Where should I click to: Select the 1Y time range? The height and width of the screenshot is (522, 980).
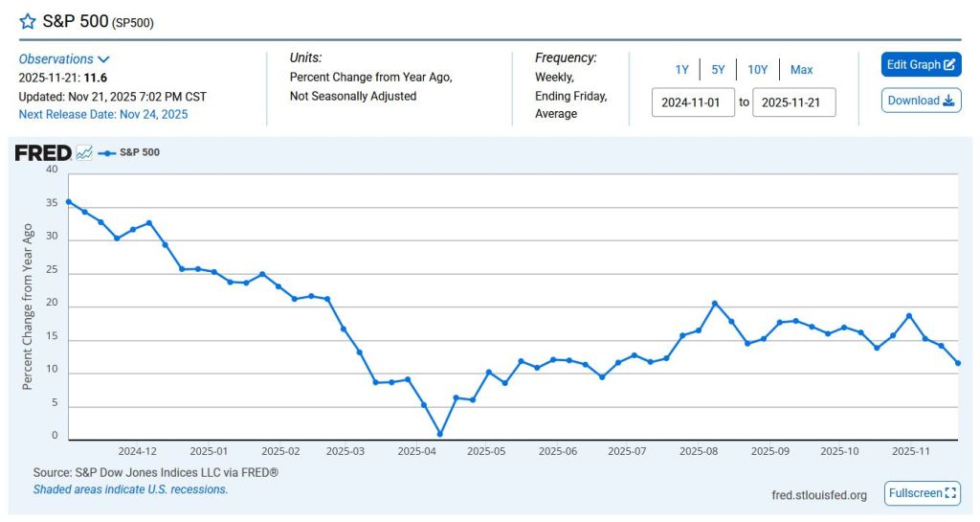click(681, 70)
